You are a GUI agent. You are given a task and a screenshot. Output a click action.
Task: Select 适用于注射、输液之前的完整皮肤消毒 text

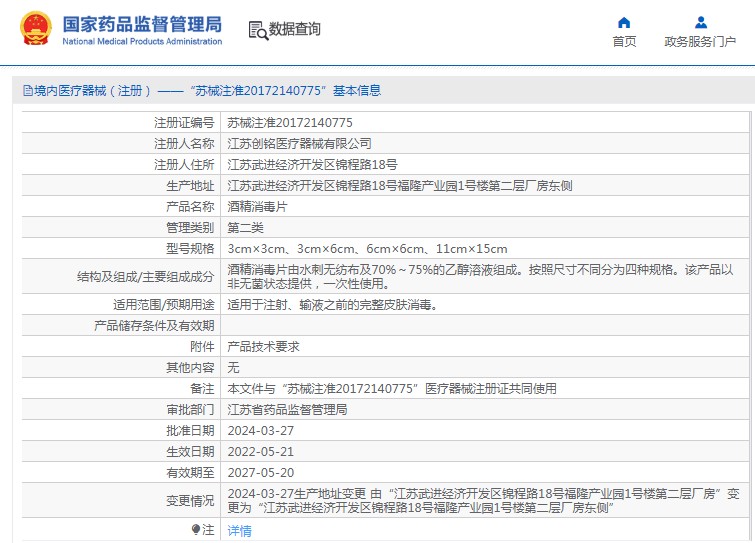(332, 305)
